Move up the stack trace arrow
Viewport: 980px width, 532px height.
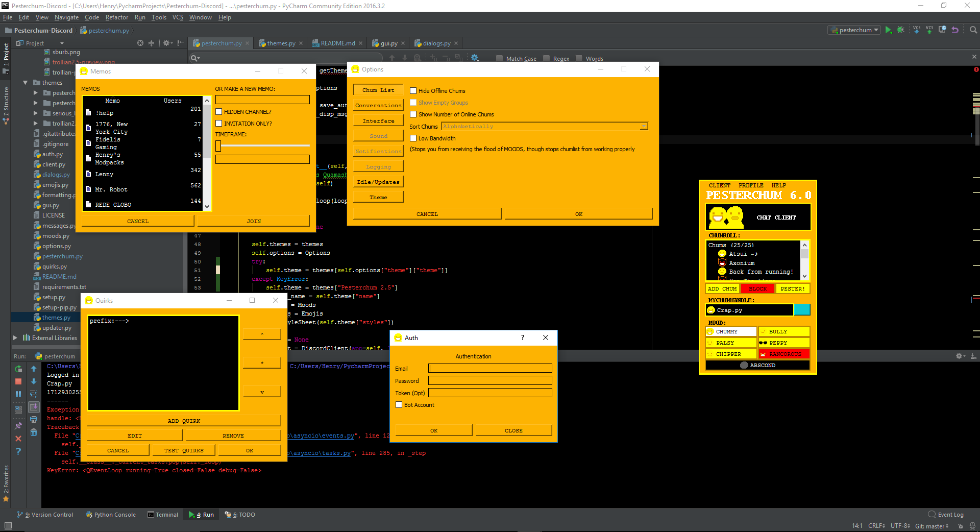coord(34,369)
